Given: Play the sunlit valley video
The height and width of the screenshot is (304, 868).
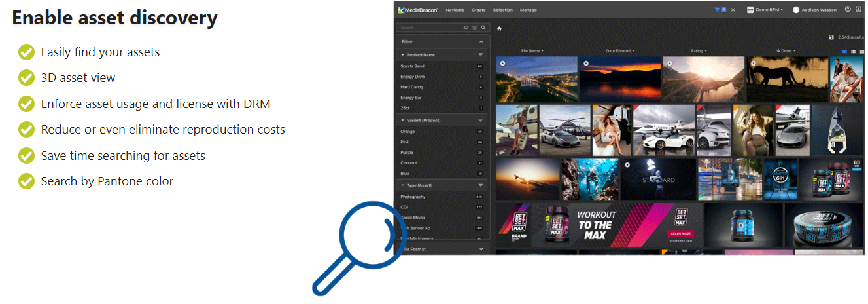Looking at the screenshot, I should [670, 63].
